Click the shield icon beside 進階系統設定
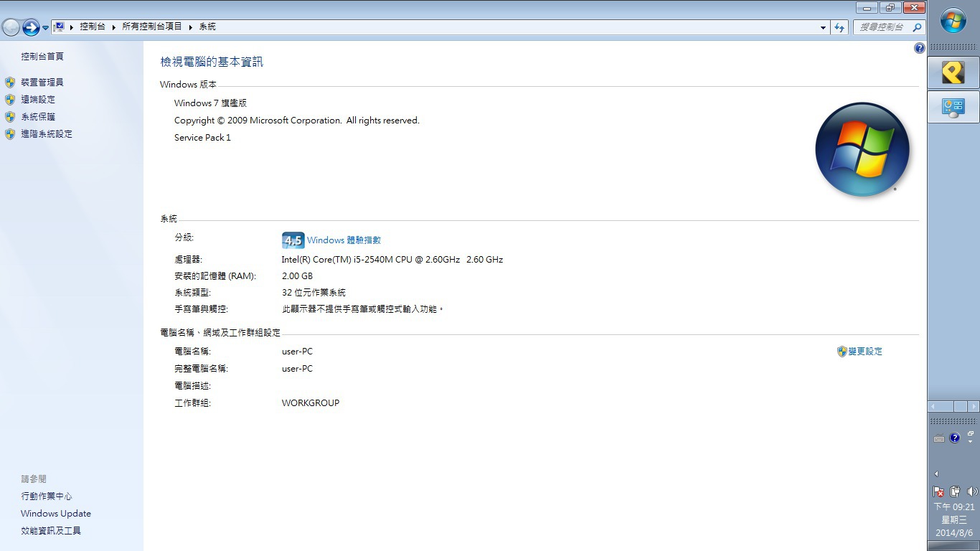980x551 pixels. point(10,134)
